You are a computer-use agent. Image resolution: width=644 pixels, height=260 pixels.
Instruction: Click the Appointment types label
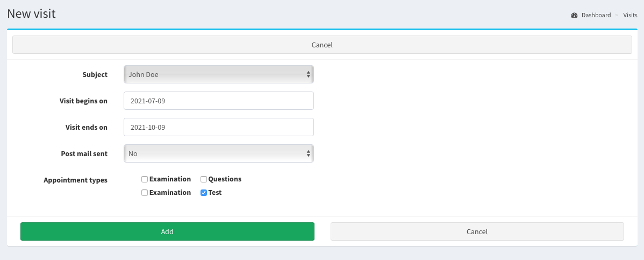tap(75, 180)
